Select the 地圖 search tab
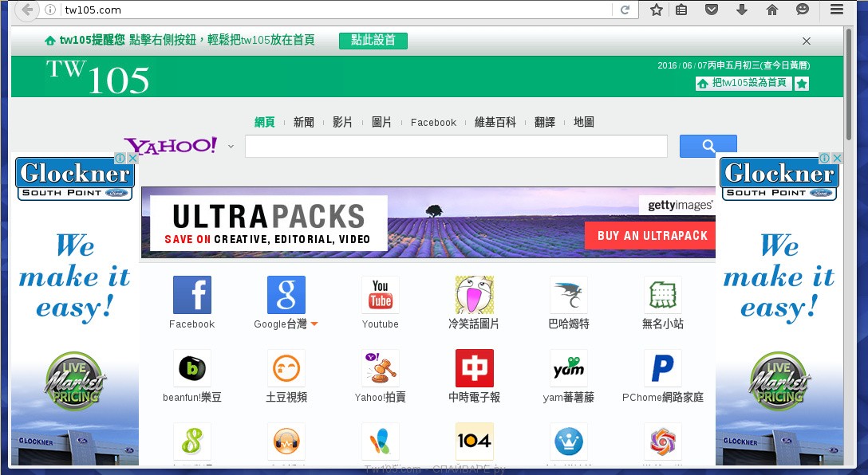Screen dimensions: 868x475 click(583, 122)
